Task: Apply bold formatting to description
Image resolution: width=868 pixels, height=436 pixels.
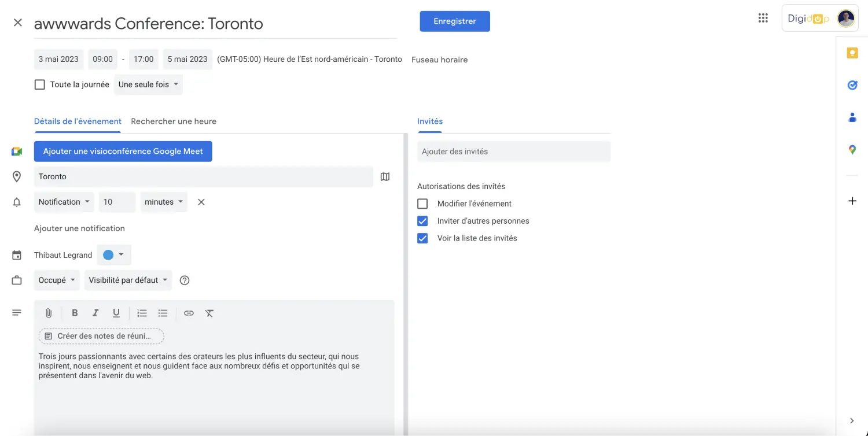Action: [75, 313]
